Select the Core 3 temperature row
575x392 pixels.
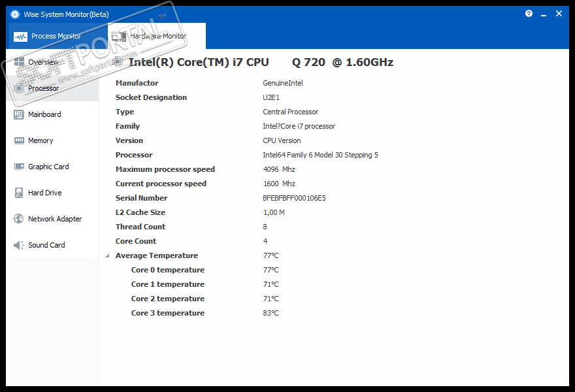coord(205,313)
